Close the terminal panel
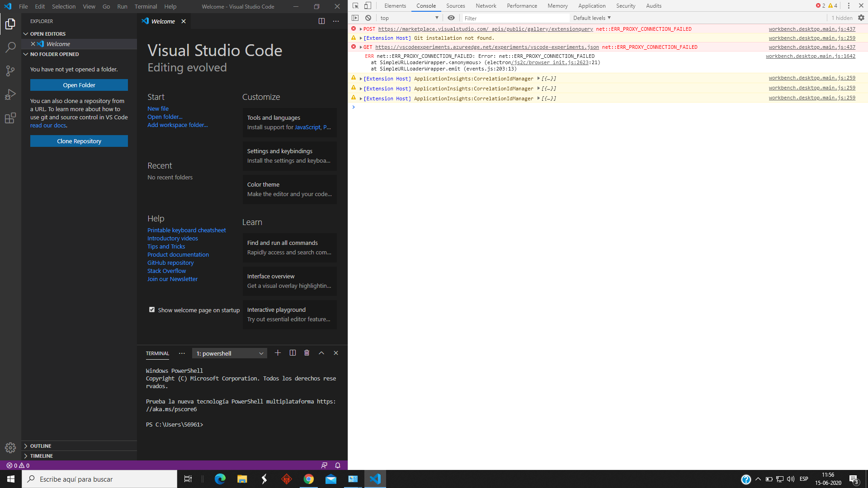Viewport: 868px width, 488px height. 336,353
